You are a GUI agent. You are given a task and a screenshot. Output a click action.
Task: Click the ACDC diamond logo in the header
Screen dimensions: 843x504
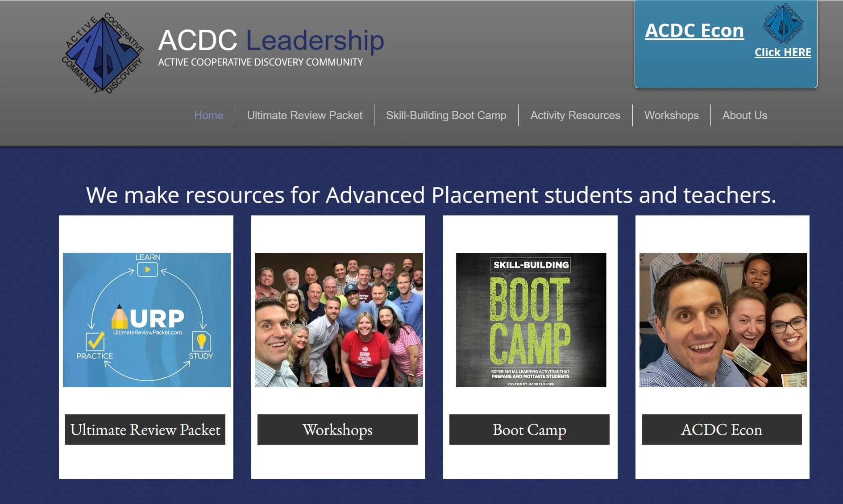(103, 53)
